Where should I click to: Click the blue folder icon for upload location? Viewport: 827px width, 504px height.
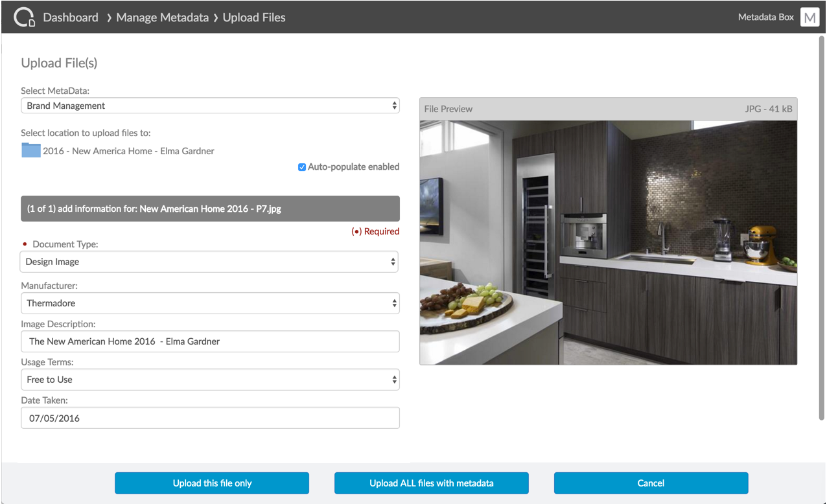point(31,151)
